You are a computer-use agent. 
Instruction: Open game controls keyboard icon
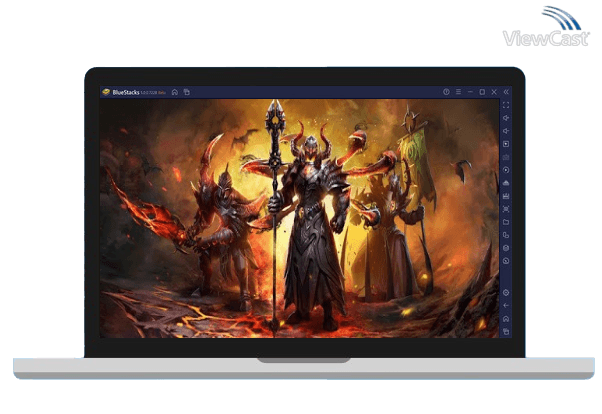(x=506, y=157)
